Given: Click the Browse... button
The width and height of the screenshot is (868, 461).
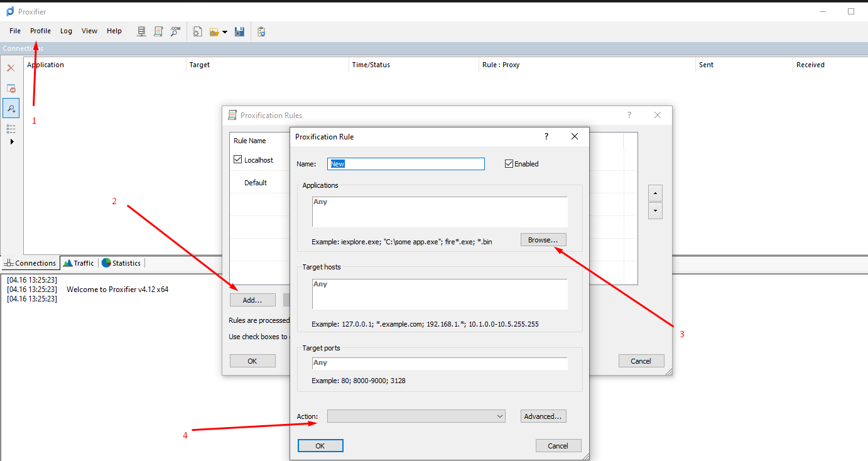Looking at the screenshot, I should point(543,240).
